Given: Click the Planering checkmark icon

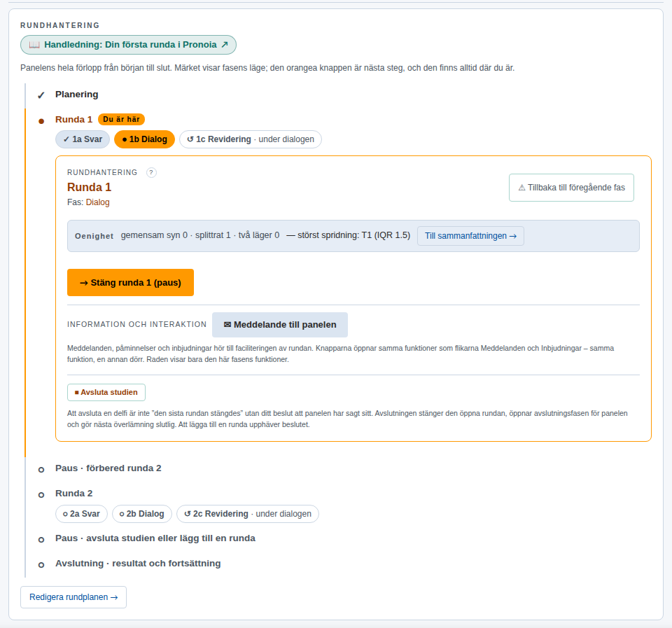Looking at the screenshot, I should (41, 95).
